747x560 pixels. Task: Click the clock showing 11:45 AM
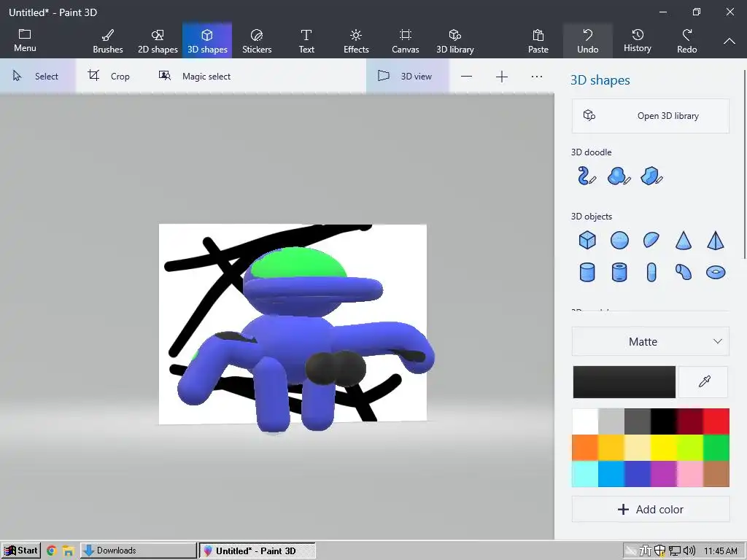coord(720,551)
